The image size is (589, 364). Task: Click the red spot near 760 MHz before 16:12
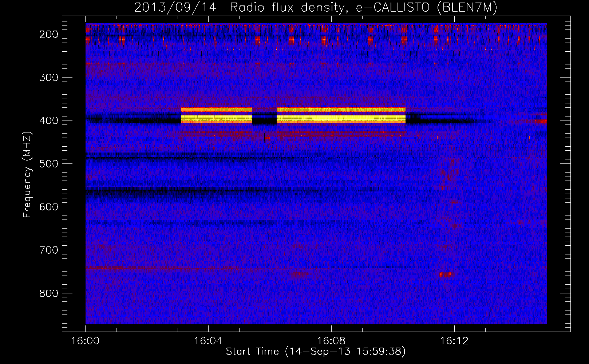(446, 274)
